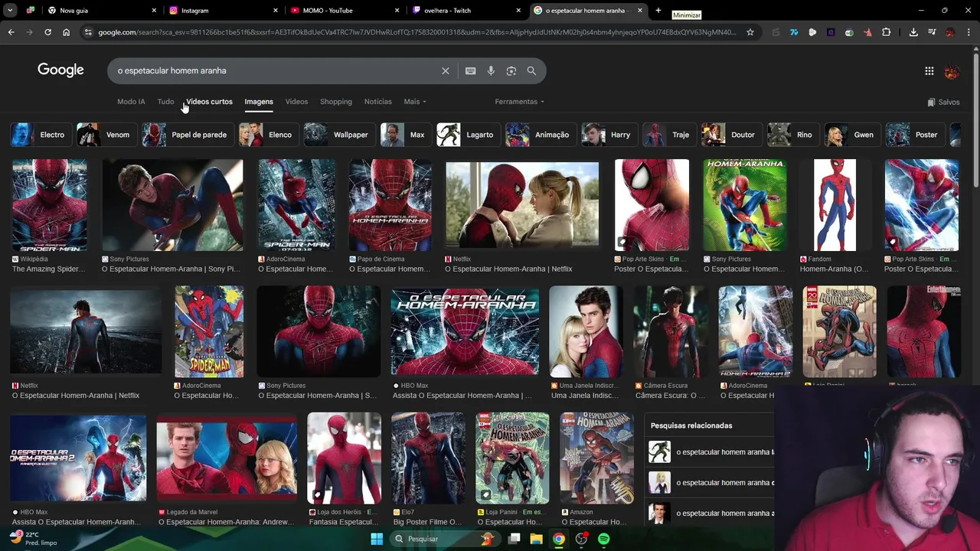Screen dimensions: 980x551
Task: Open search by image (Lens) icon
Action: click(511, 70)
